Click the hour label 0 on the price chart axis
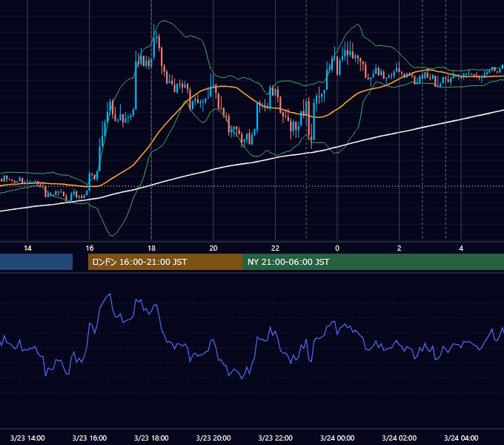The width and height of the screenshot is (504, 445). [x=337, y=248]
